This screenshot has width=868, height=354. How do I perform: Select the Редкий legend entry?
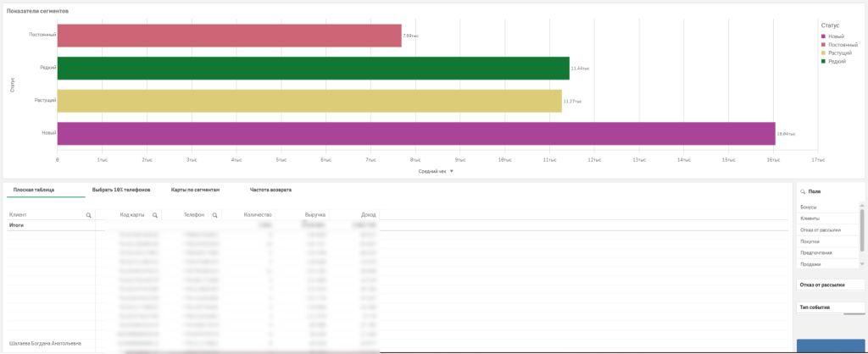pos(836,61)
